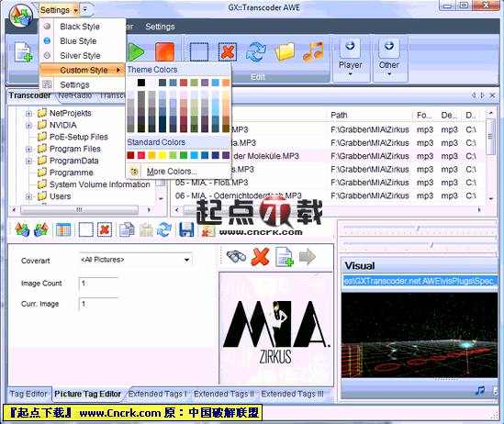Click the copy documents icon in lower toolbar
The image size is (504, 424).
pyautogui.click(x=127, y=229)
